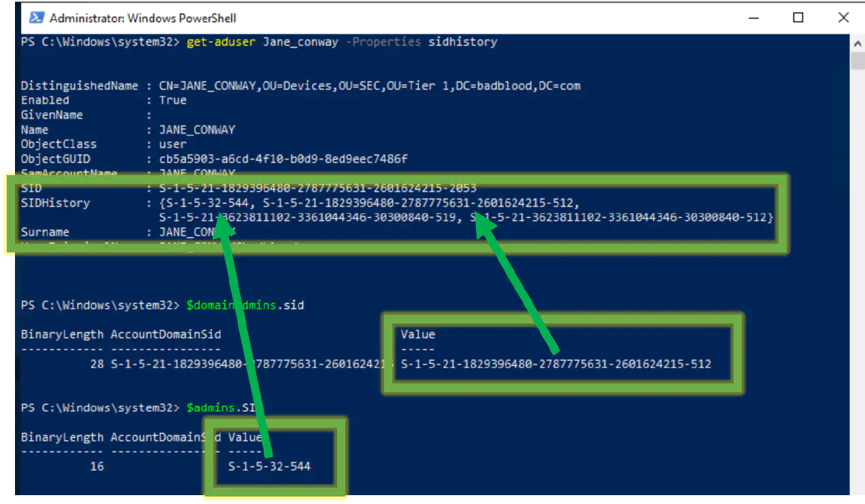Click the -Properties parameter text
The width and height of the screenshot is (865, 504).
(383, 42)
